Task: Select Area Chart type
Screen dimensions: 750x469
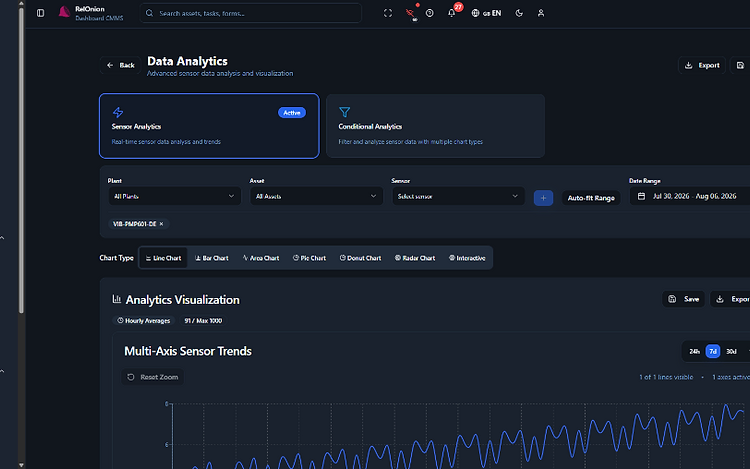Action: [261, 258]
